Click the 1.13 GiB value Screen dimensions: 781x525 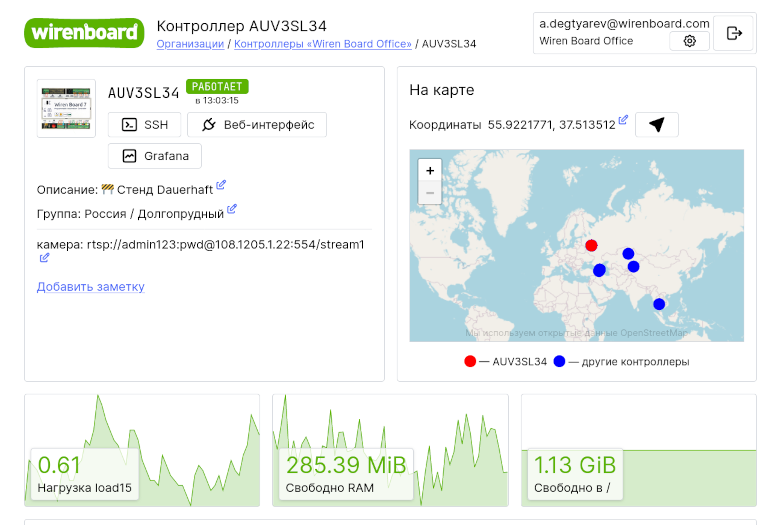[x=575, y=465]
